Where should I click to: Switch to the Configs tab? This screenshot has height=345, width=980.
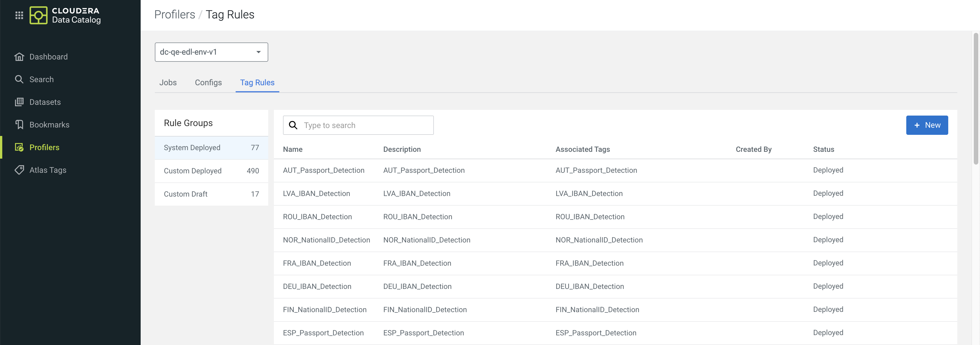coord(208,82)
